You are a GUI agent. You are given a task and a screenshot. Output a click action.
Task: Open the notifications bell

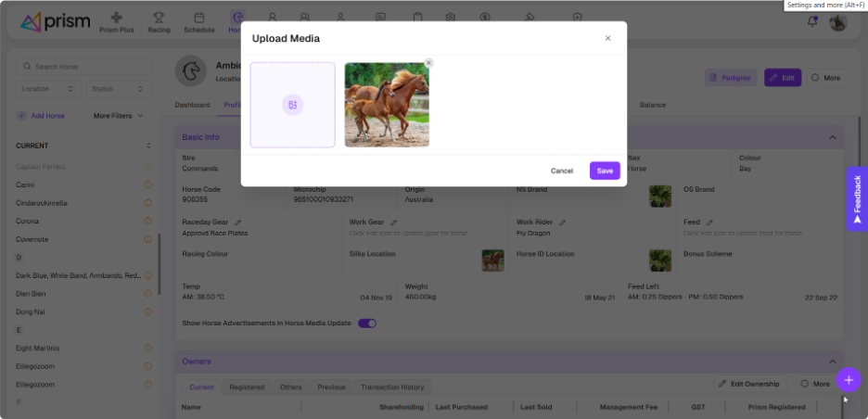(x=812, y=21)
